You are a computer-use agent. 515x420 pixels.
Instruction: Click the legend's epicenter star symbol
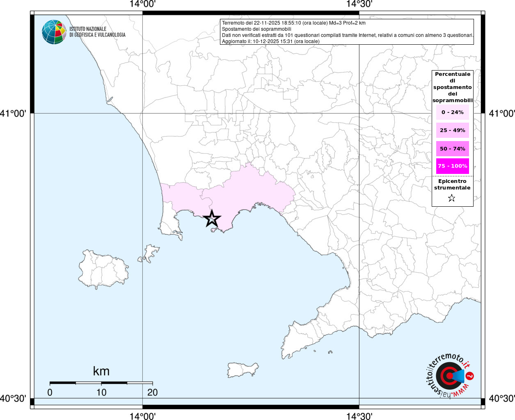pyautogui.click(x=452, y=199)
